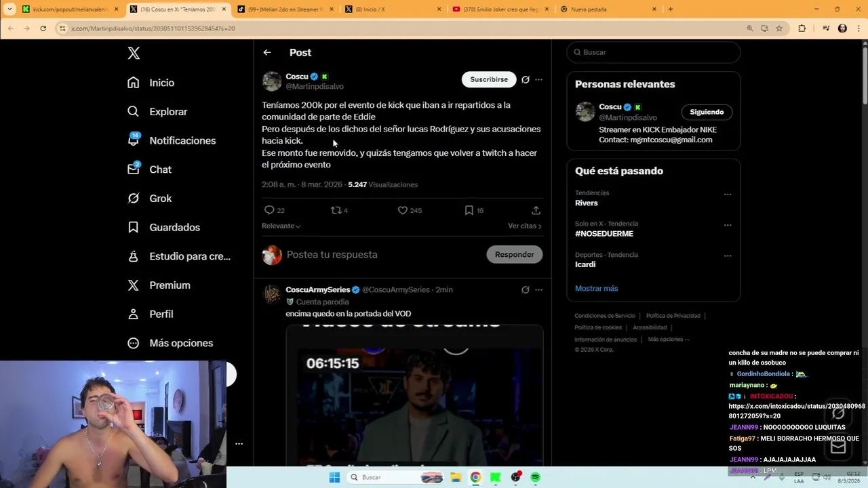Open File Explorer from taskbar

pos(456,477)
